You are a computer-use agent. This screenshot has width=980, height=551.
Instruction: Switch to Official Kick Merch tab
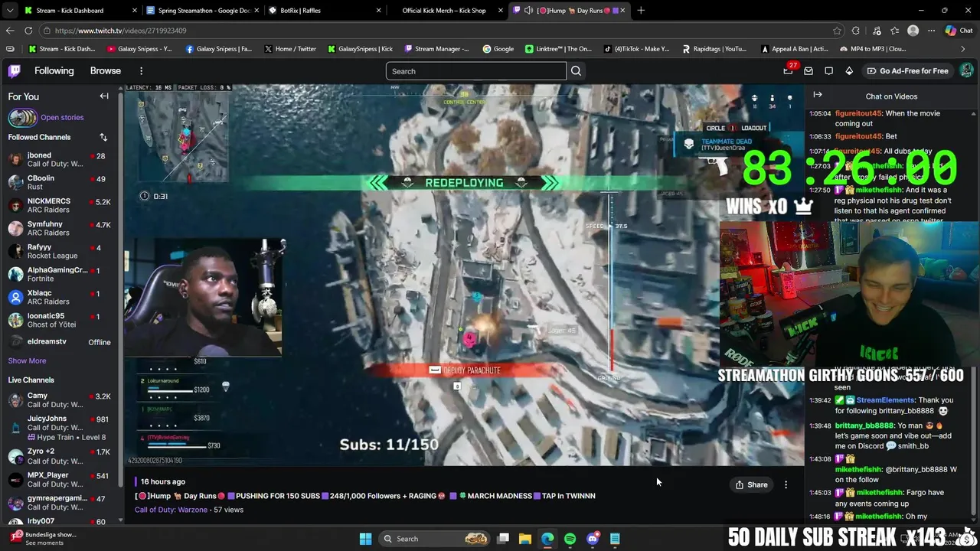(x=448, y=11)
